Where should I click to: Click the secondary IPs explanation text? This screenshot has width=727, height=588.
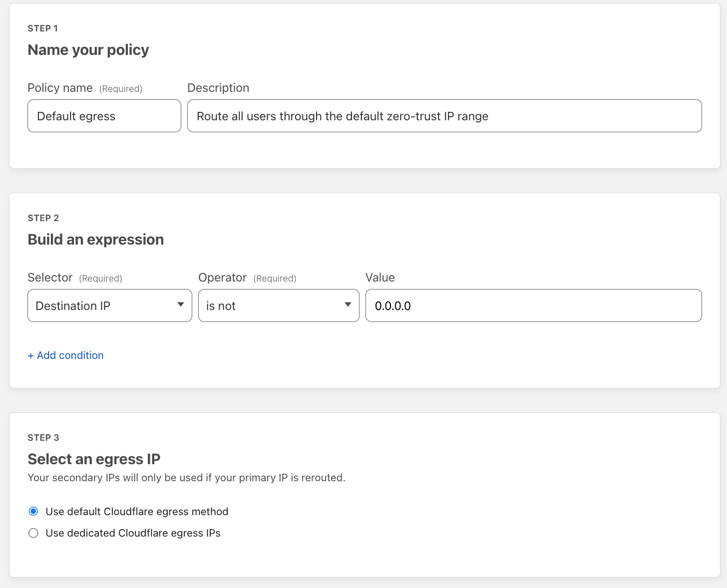pyautogui.click(x=186, y=477)
